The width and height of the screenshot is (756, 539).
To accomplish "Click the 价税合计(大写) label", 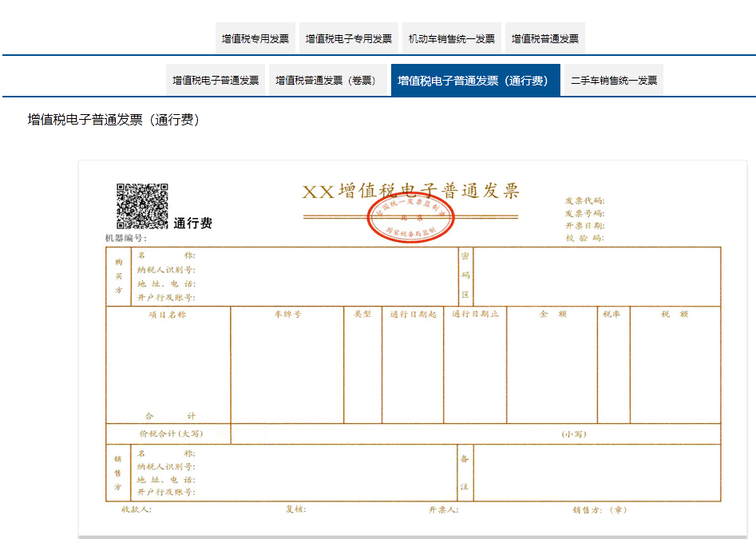I will (x=171, y=434).
